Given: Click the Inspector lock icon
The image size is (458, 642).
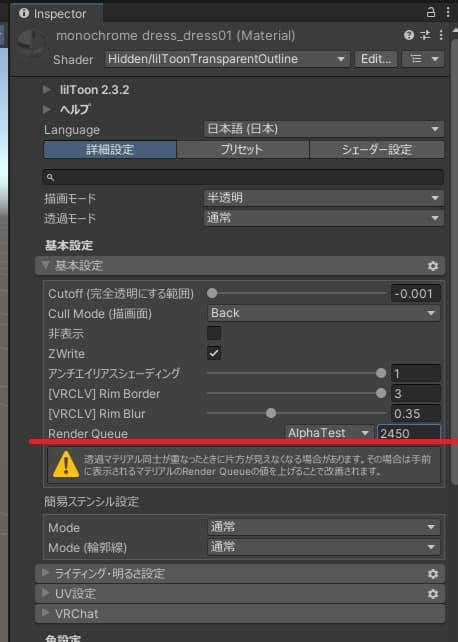Looking at the screenshot, I should tap(431, 12).
